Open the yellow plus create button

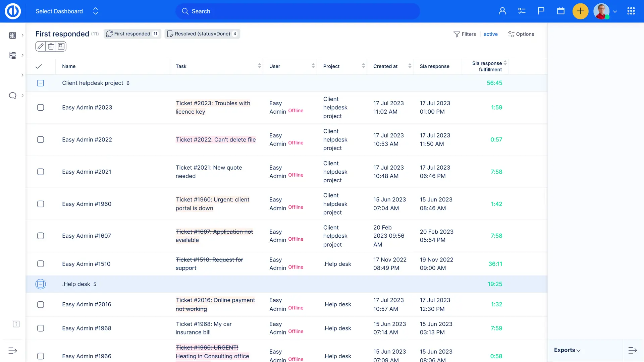click(580, 11)
